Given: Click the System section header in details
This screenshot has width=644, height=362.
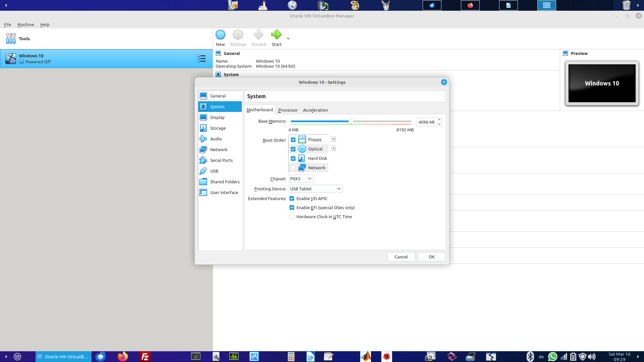Looking at the screenshot, I should [231, 74].
